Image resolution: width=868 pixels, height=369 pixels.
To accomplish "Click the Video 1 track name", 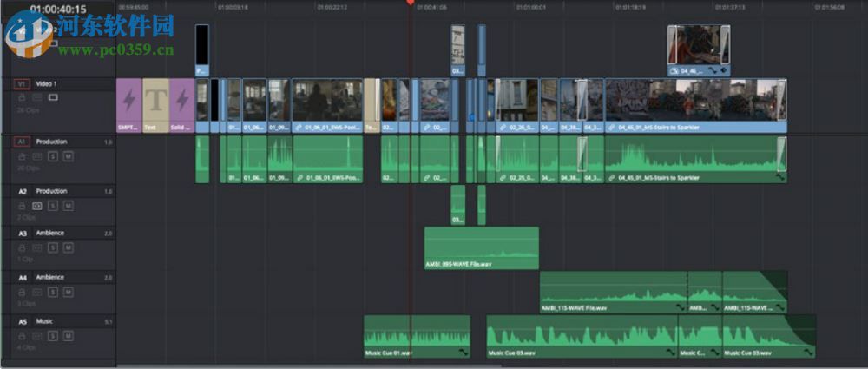I will [x=47, y=84].
